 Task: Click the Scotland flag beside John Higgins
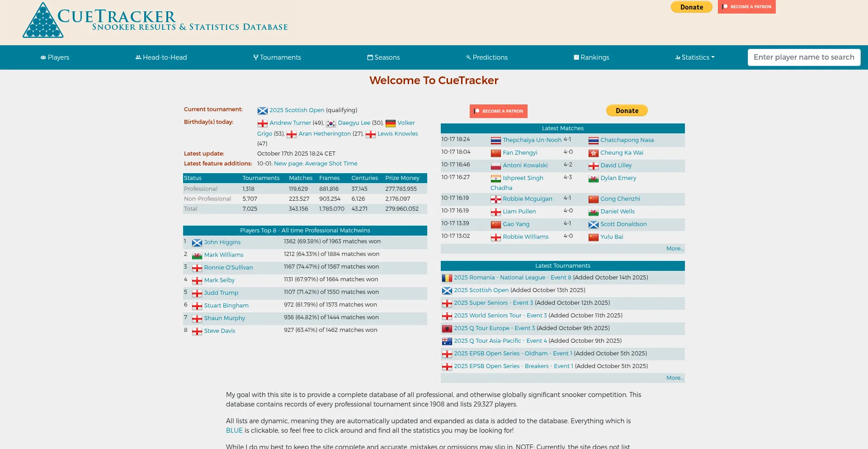tap(197, 243)
